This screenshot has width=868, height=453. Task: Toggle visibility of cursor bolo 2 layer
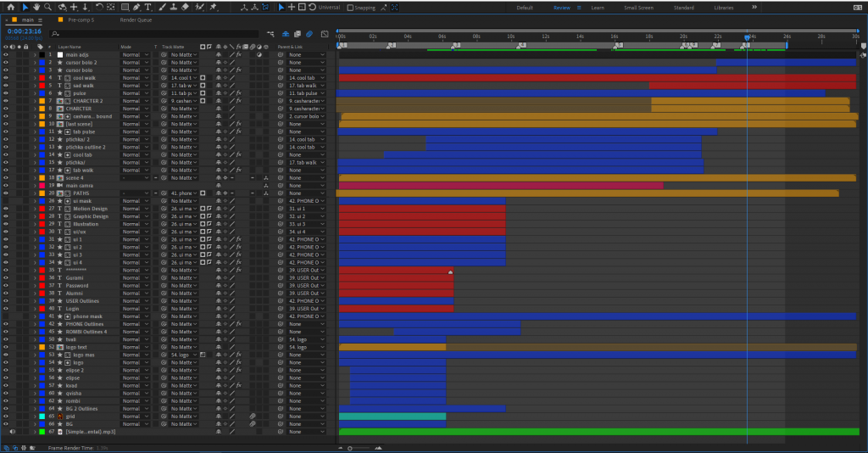[x=6, y=62]
